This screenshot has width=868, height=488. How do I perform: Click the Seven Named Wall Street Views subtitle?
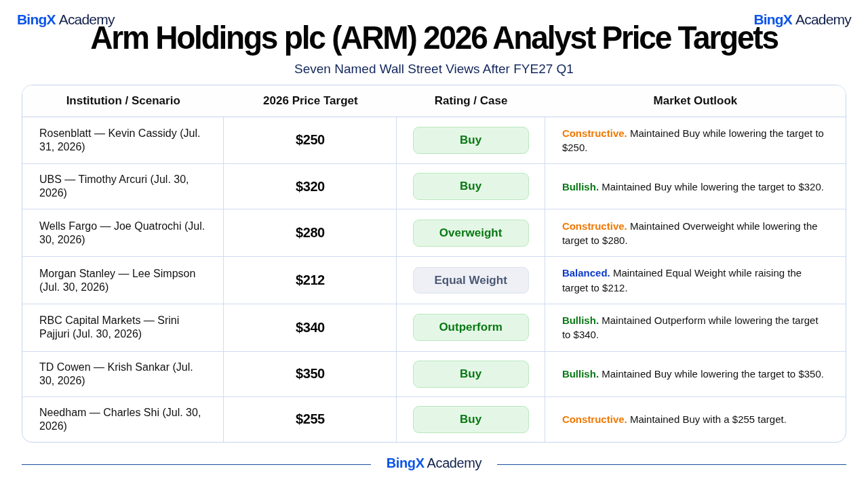[434, 69]
